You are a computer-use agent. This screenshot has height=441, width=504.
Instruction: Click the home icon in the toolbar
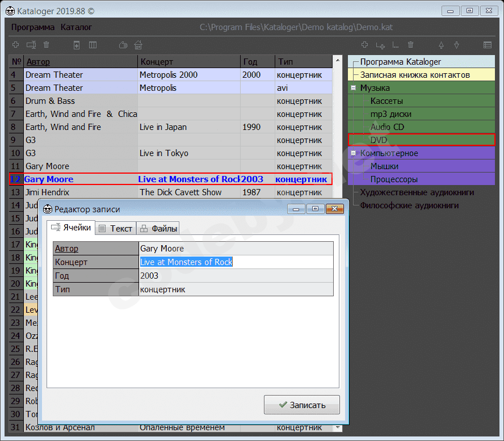pos(138,45)
